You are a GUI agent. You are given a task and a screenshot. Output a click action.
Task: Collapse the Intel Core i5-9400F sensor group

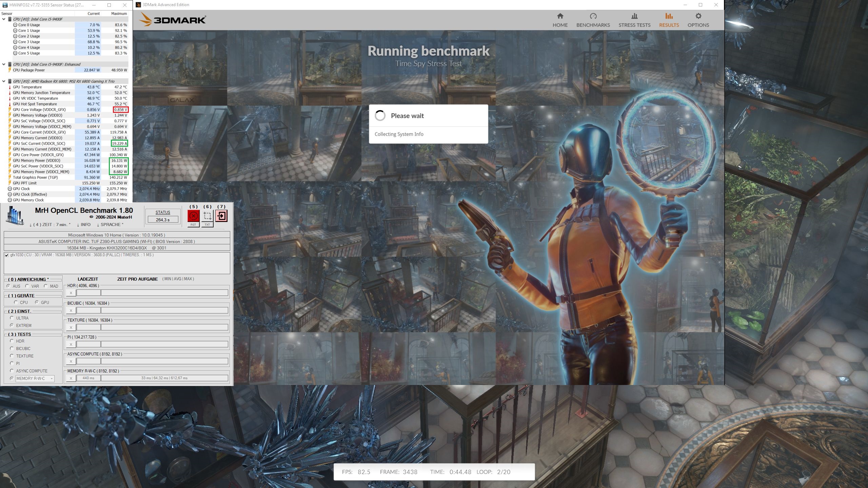point(4,19)
